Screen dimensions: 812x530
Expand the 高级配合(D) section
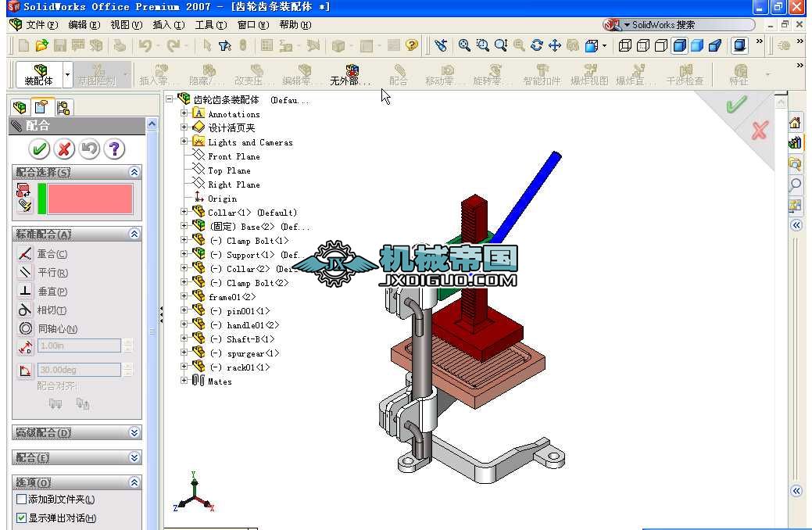(134, 432)
